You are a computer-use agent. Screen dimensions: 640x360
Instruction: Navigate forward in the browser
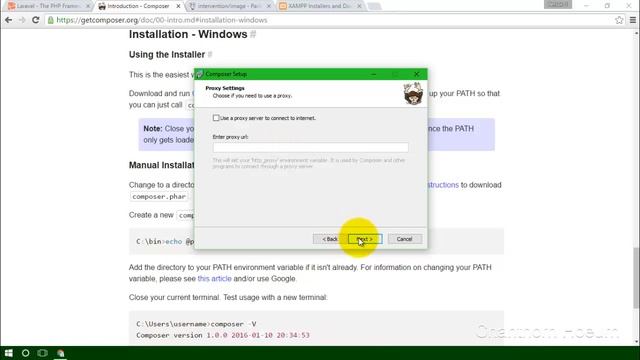pyautogui.click(x=22, y=20)
